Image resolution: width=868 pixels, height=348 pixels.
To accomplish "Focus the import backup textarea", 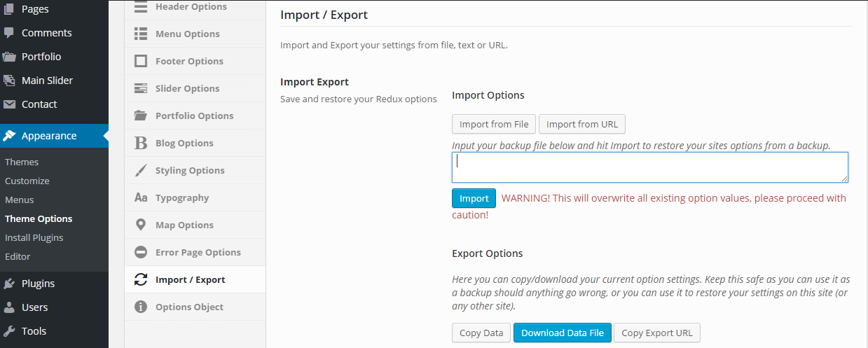I will (x=650, y=168).
